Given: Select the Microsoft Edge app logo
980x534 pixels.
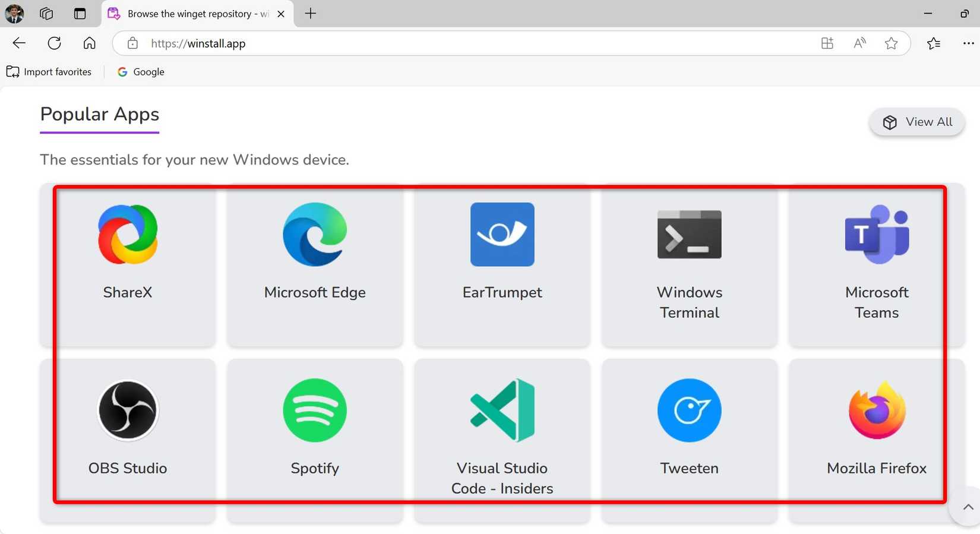Looking at the screenshot, I should click(x=315, y=234).
